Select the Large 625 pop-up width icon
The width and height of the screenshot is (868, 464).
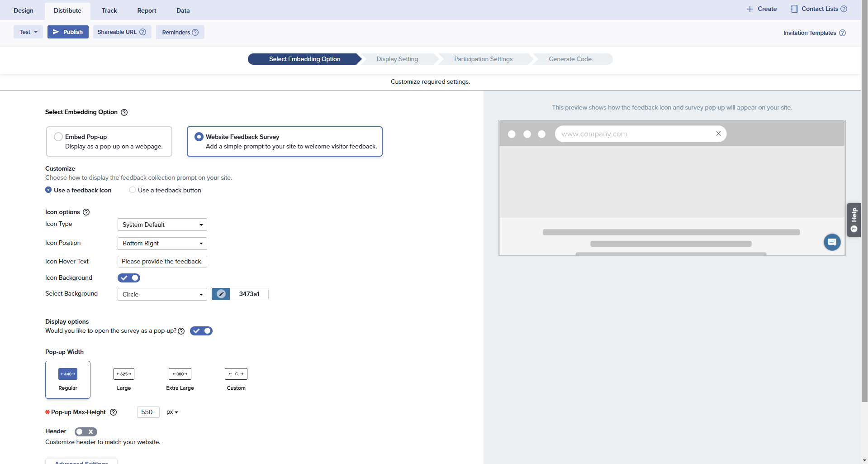click(x=123, y=374)
